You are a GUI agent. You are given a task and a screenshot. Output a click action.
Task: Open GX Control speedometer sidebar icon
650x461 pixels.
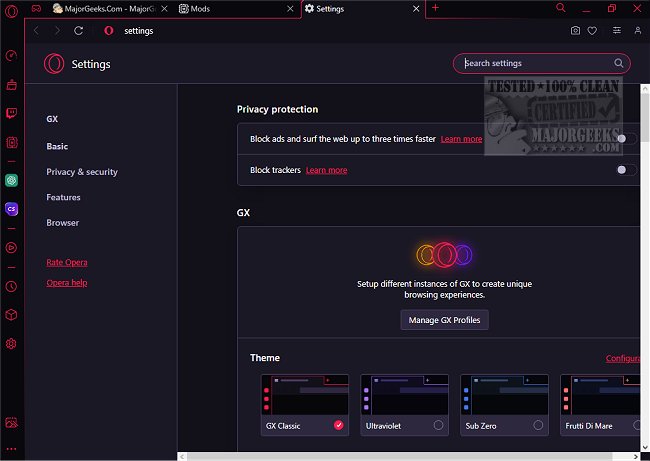[11, 56]
